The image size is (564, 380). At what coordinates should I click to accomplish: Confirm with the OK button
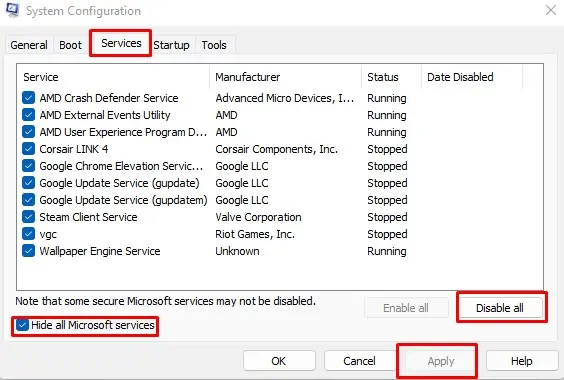click(x=279, y=361)
